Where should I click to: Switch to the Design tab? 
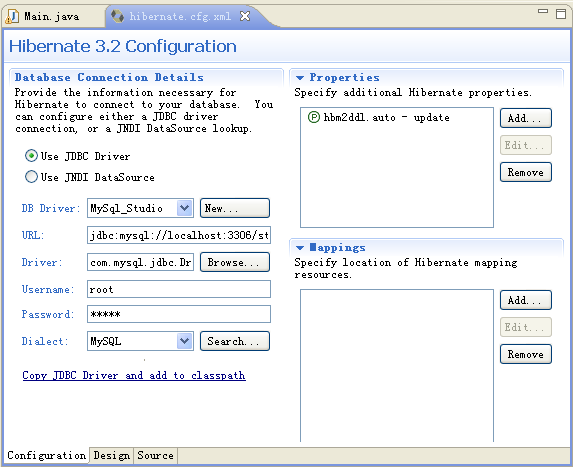click(x=111, y=456)
